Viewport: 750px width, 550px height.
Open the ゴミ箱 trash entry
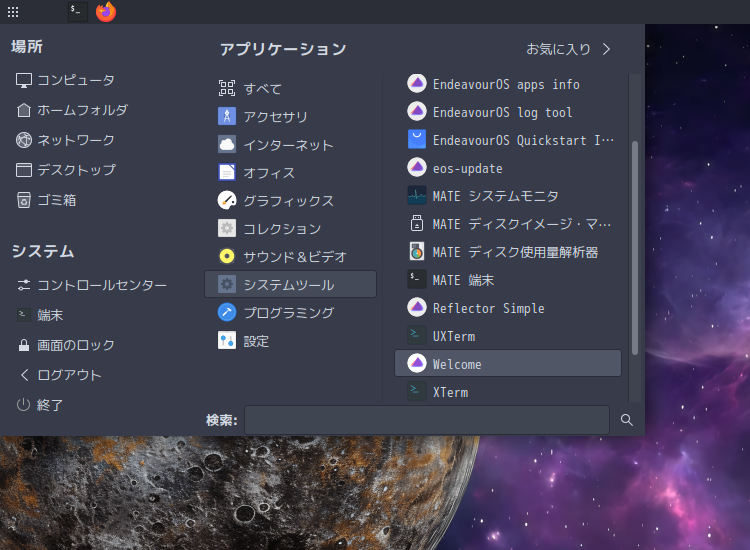click(46, 200)
